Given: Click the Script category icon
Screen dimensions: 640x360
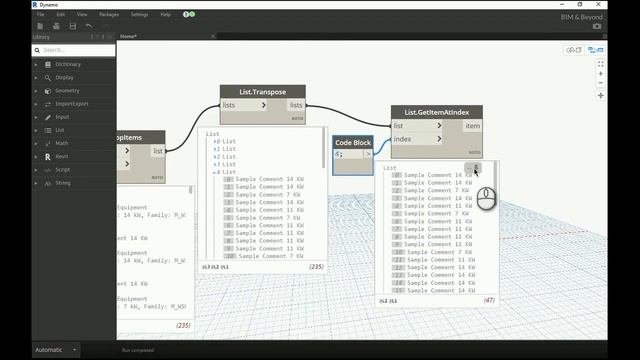Looking at the screenshot, I should (x=48, y=170).
